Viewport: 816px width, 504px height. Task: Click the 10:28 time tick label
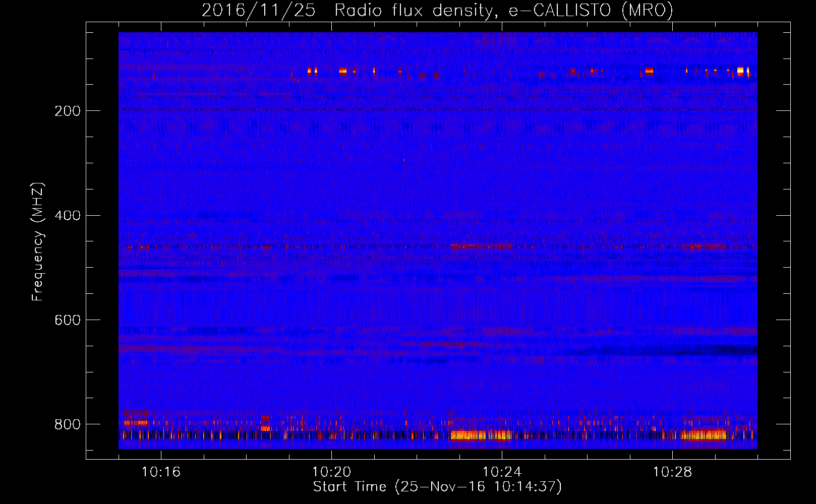(672, 472)
